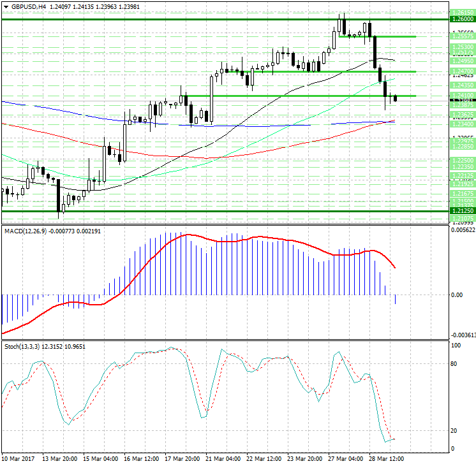Click the Stochastic 80 level label
The image size is (476, 466).
(454, 364)
